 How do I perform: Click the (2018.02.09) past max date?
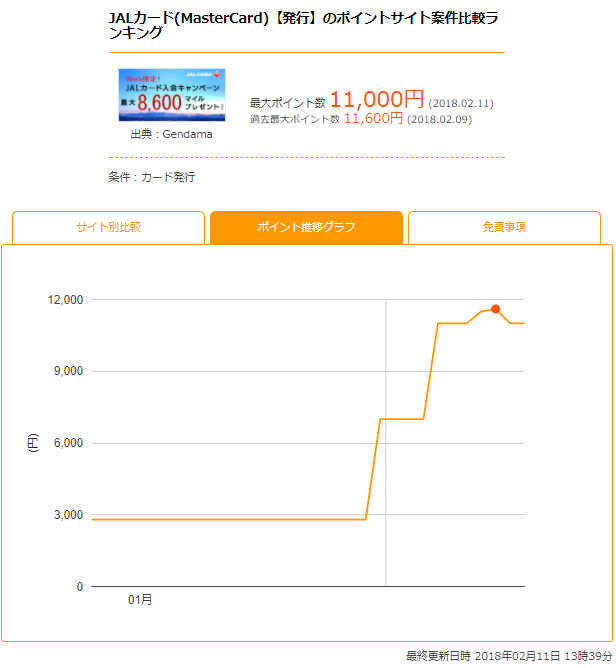(x=440, y=119)
